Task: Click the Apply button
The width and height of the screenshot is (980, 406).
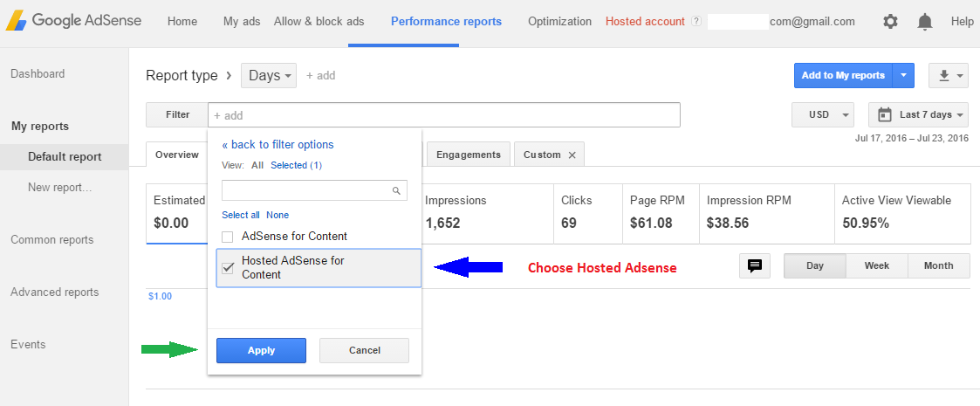Action: 261,350
